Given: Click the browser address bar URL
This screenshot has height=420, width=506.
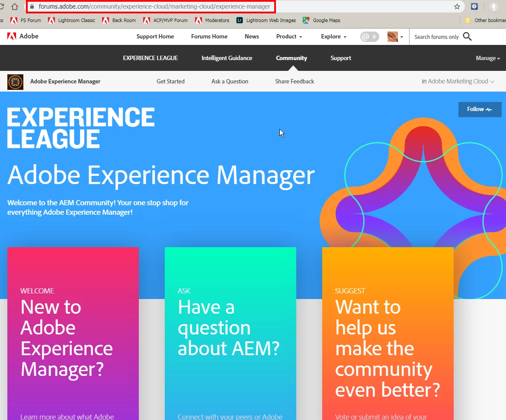Looking at the screenshot, I should (154, 6).
